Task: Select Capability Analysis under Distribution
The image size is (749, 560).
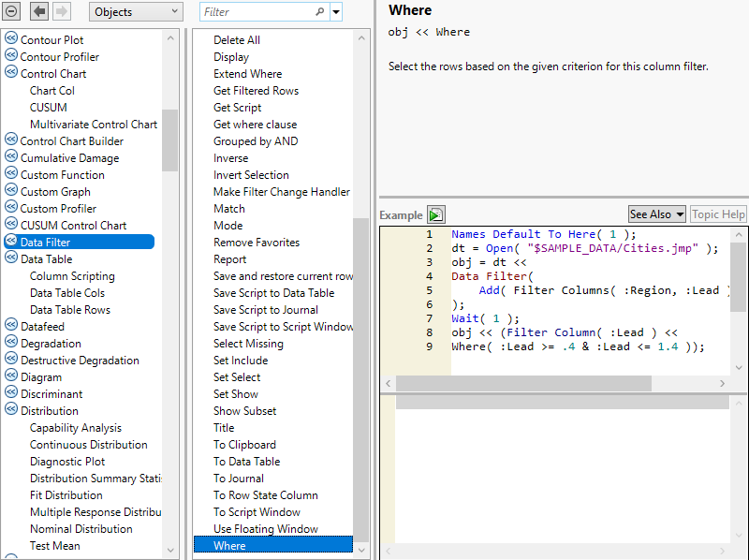Action: click(x=76, y=428)
